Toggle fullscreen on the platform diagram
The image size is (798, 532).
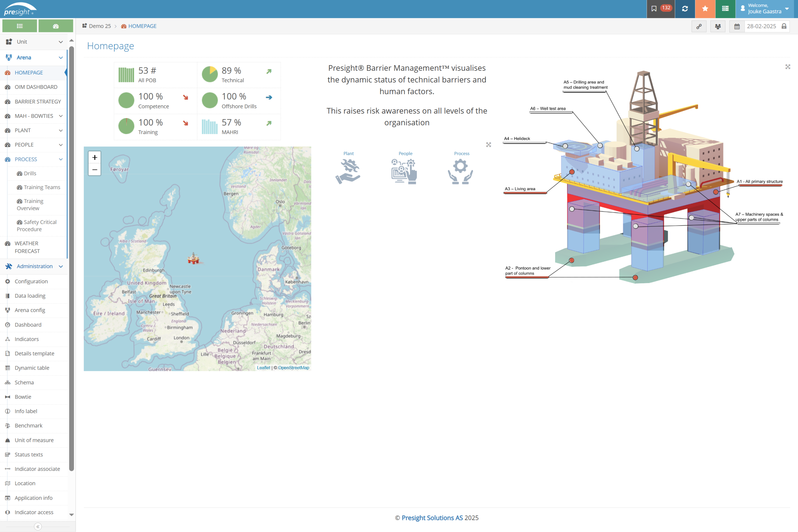click(x=787, y=67)
